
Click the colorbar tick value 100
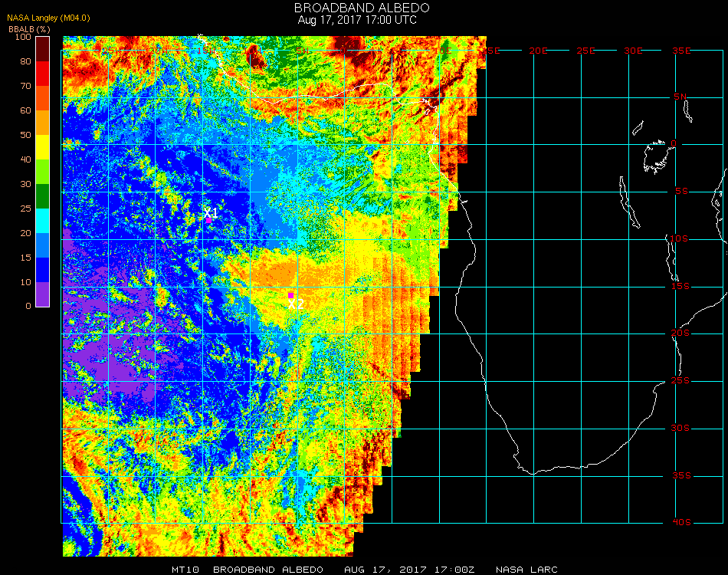(23, 37)
